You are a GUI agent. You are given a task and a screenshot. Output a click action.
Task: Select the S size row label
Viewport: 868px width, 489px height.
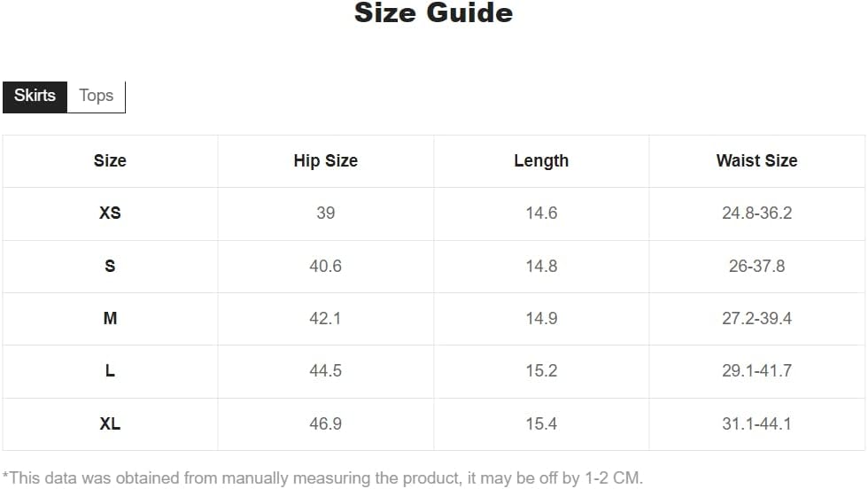coord(110,266)
